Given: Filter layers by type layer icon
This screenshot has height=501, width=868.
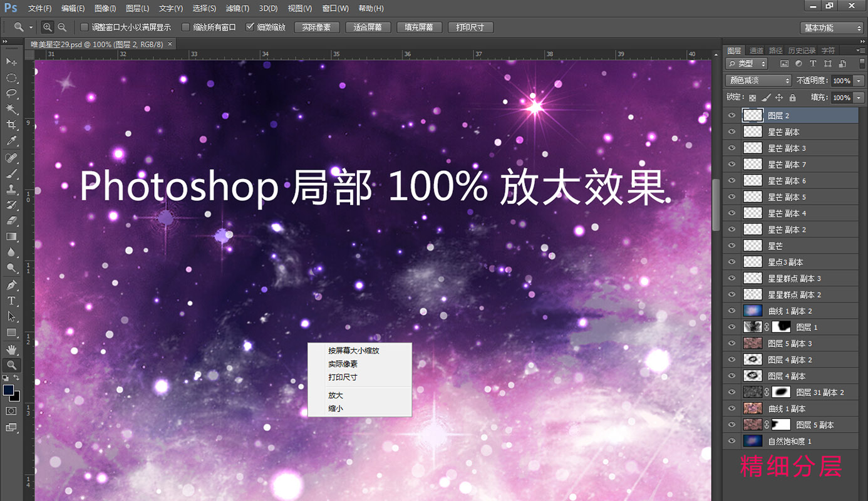Looking at the screenshot, I should (813, 64).
